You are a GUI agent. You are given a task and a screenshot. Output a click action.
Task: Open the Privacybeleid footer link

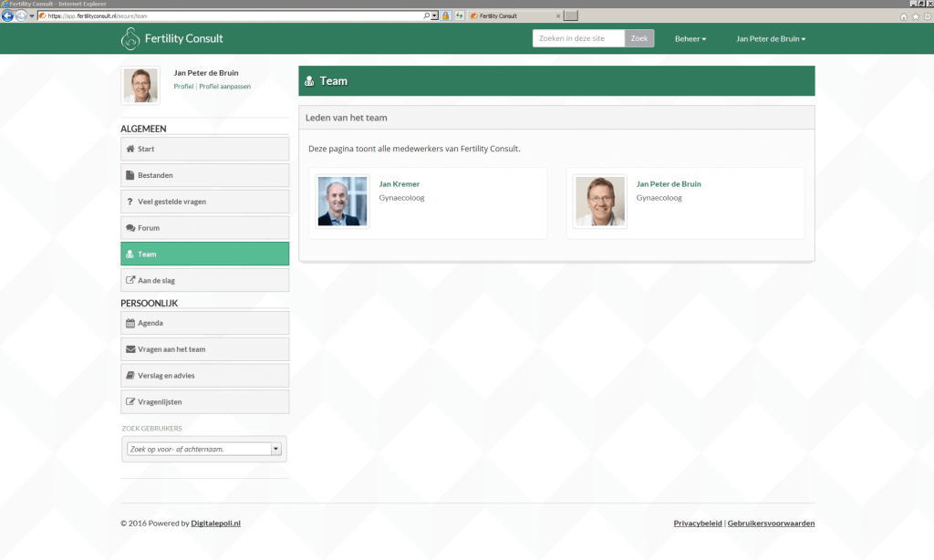click(x=698, y=524)
